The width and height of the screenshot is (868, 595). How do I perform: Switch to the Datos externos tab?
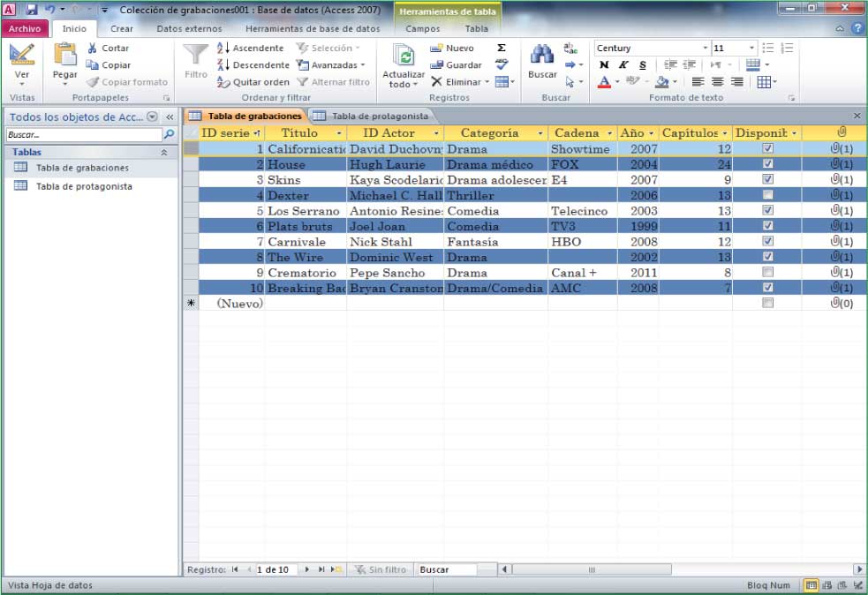coord(189,29)
